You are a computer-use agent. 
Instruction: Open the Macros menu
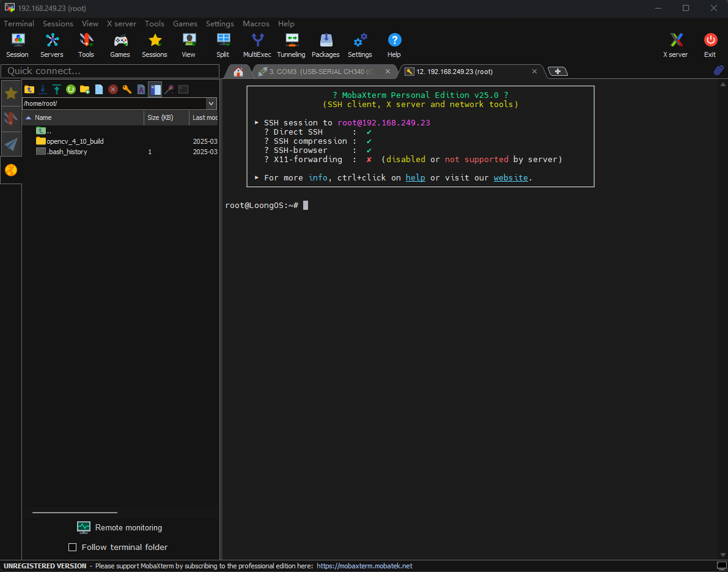pyautogui.click(x=256, y=24)
